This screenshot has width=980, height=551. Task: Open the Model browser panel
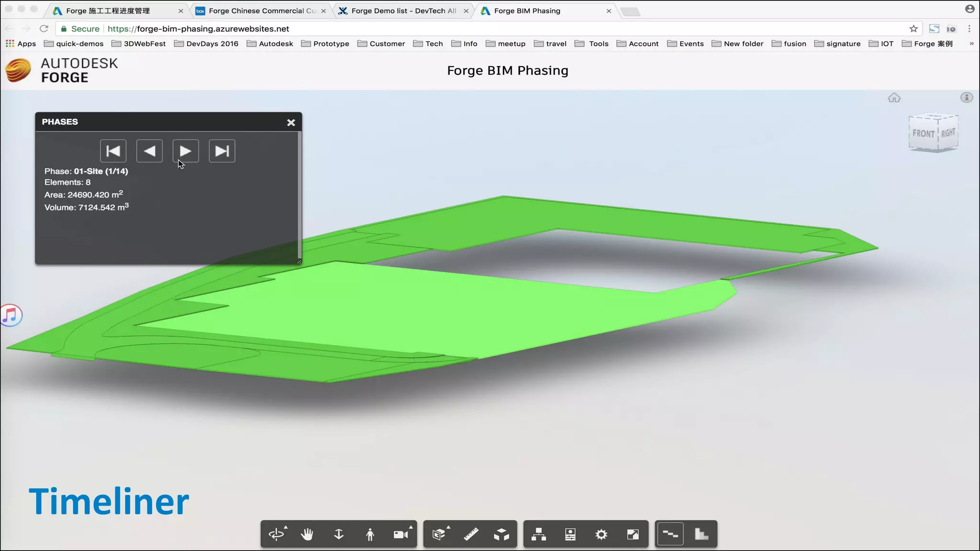[x=539, y=534]
